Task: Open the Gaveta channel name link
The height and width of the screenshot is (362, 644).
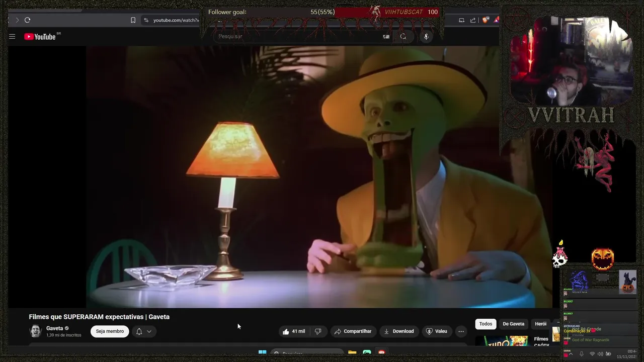Action: (x=54, y=328)
